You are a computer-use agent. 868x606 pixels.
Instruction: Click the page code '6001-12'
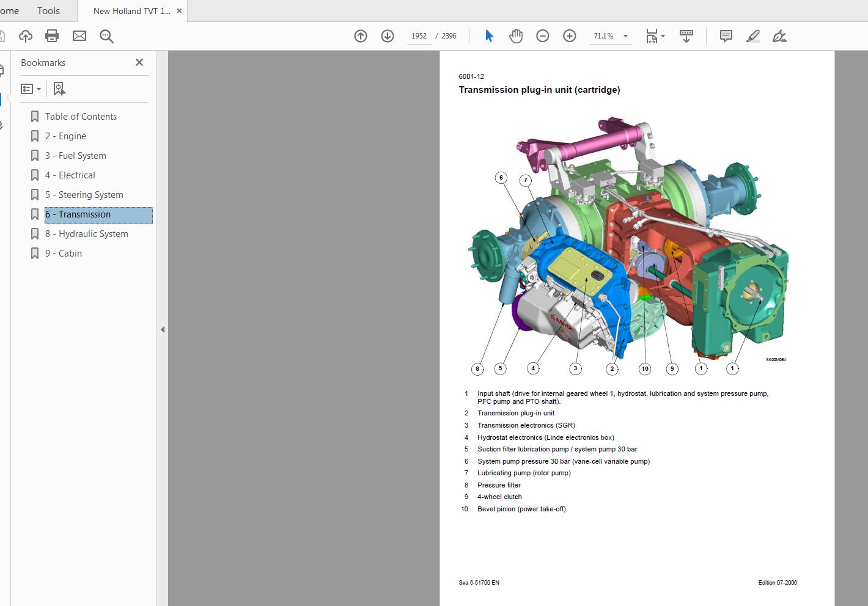click(471, 76)
